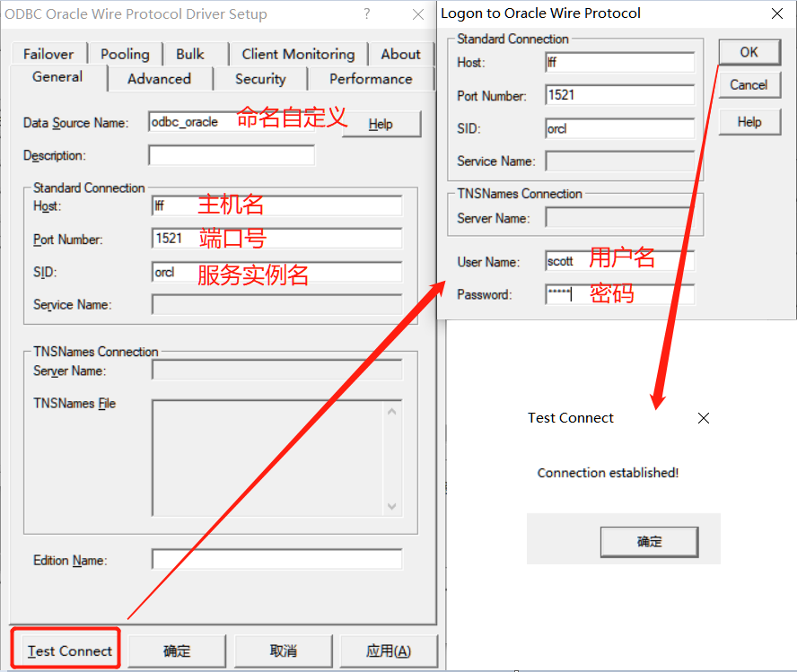Click Help in the Logon dialog
This screenshot has height=672, width=797.
[749, 122]
